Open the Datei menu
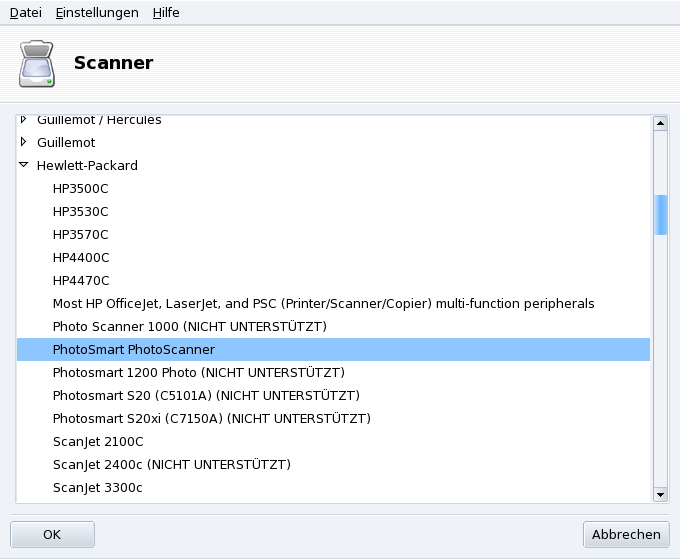 point(25,13)
